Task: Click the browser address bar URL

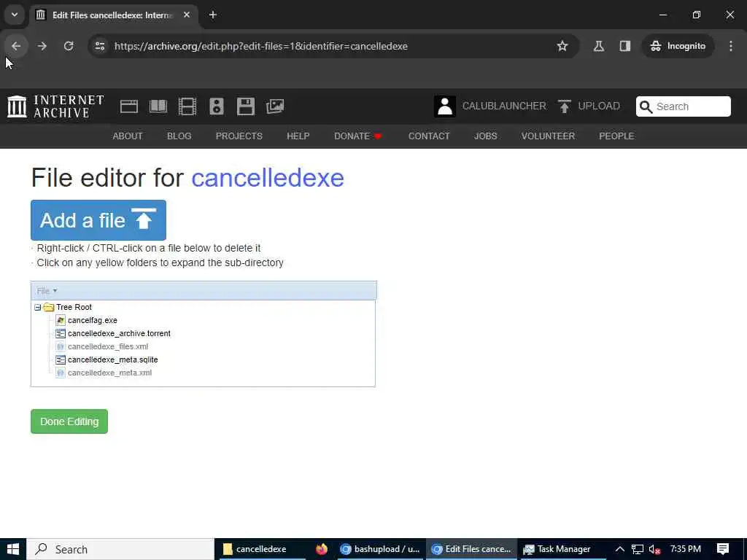Action: pyautogui.click(x=261, y=46)
